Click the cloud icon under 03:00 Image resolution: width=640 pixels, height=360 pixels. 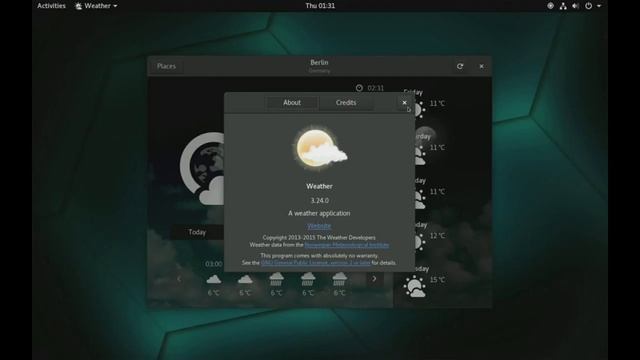tap(214, 279)
